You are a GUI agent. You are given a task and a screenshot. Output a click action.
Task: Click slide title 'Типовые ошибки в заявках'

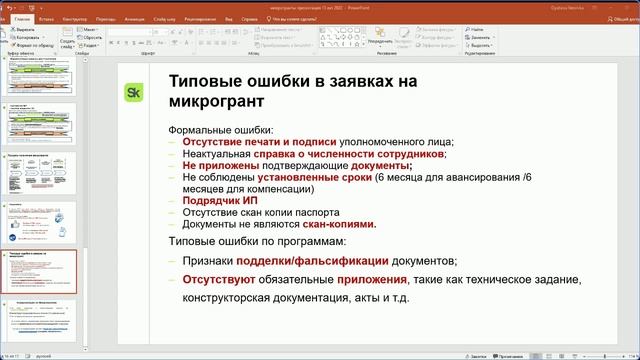pyautogui.click(x=293, y=91)
